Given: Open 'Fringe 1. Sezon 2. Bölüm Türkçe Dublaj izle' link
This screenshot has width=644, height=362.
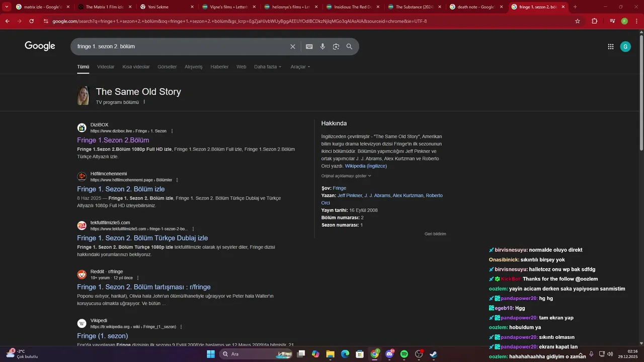Looking at the screenshot, I should tap(142, 238).
